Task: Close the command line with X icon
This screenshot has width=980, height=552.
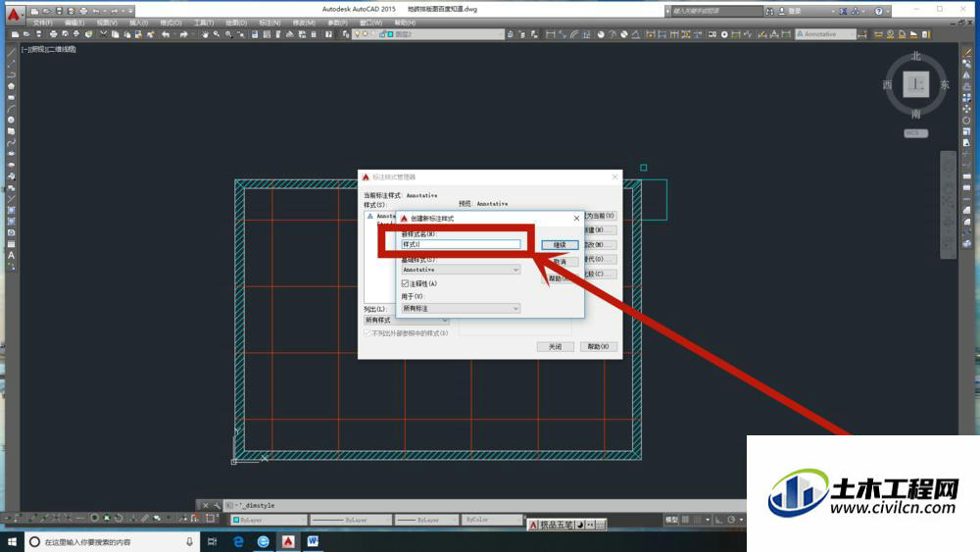Action: click(205, 505)
